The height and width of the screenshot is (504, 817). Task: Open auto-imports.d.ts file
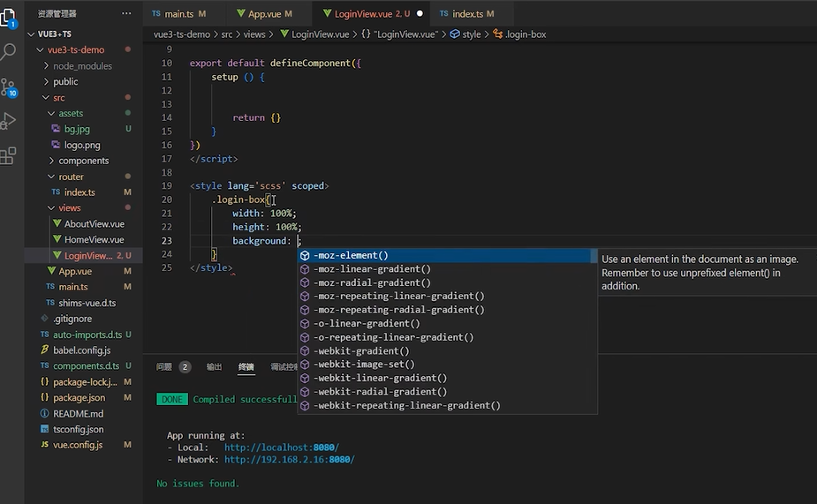point(83,335)
